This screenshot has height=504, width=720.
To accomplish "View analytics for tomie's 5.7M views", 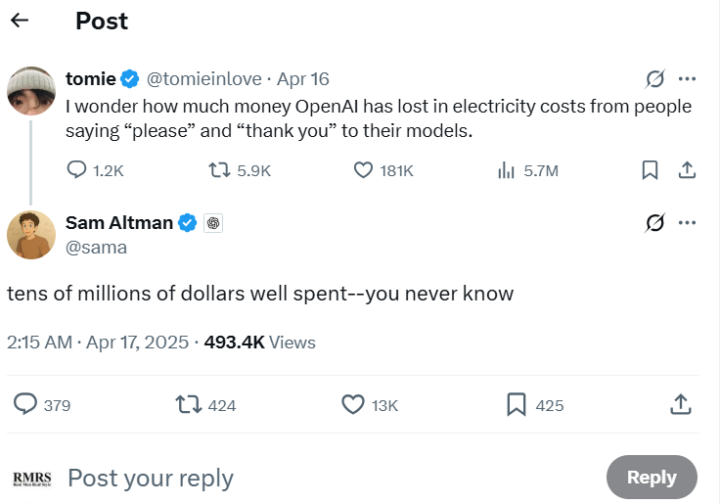I will pyautogui.click(x=506, y=171).
